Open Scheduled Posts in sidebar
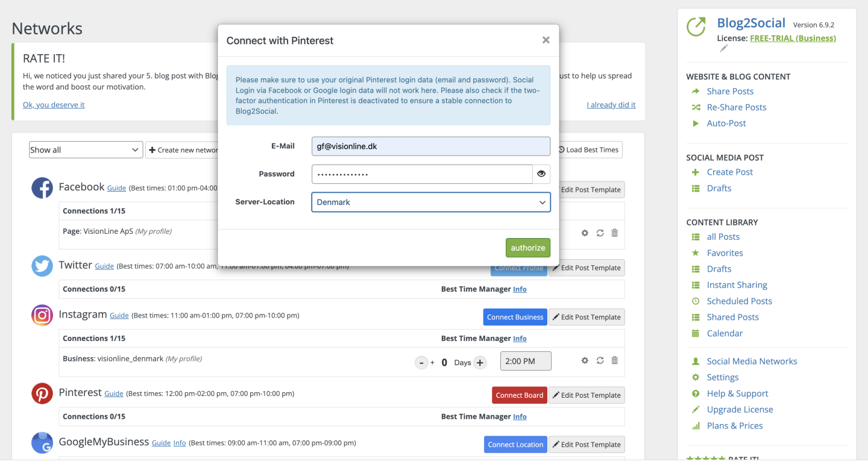 click(x=739, y=301)
